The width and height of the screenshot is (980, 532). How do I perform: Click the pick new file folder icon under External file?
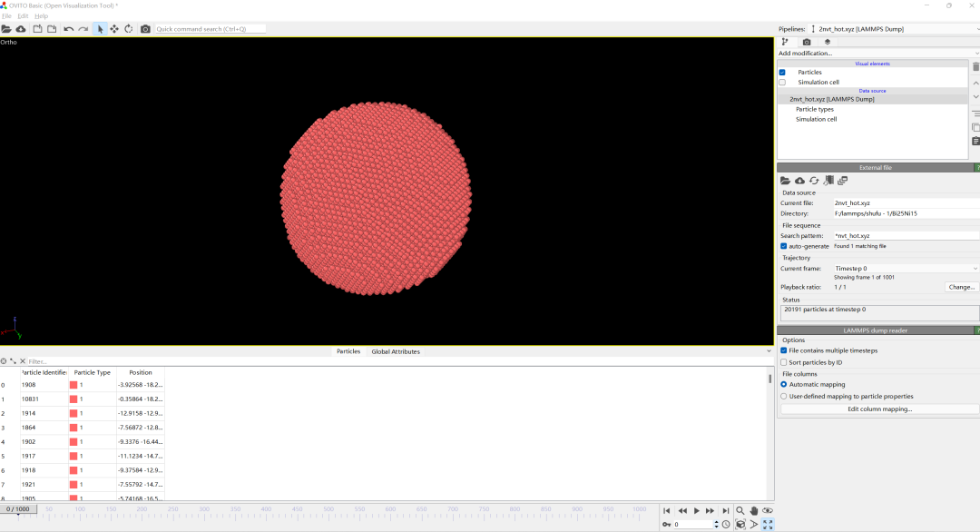click(785, 181)
